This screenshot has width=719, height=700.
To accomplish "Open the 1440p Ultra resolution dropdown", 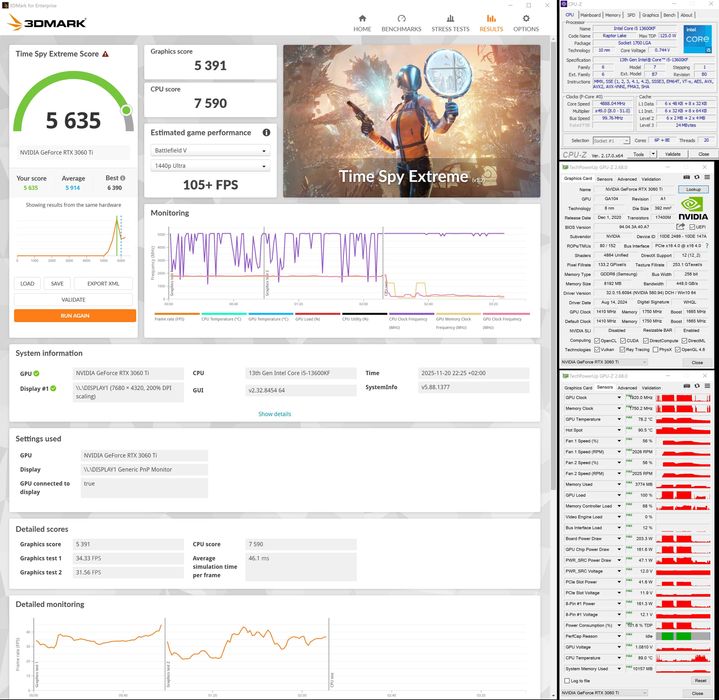I will [210, 165].
